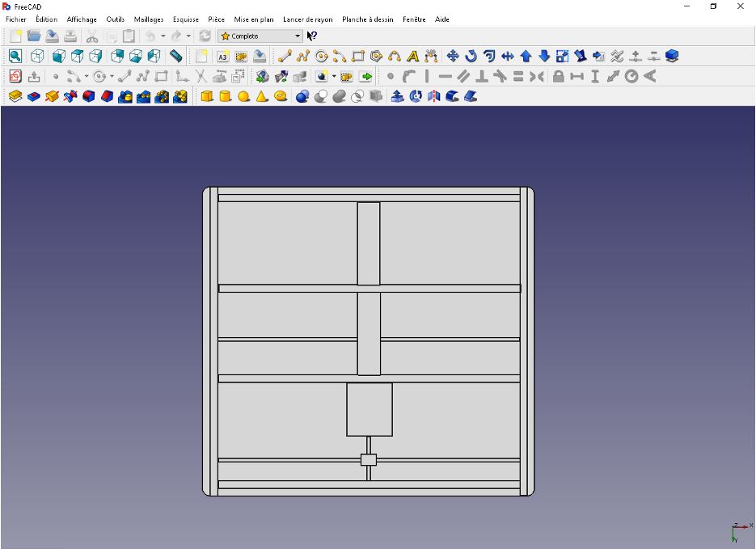Click the Save document icon
756x549 pixels.
tap(52, 36)
